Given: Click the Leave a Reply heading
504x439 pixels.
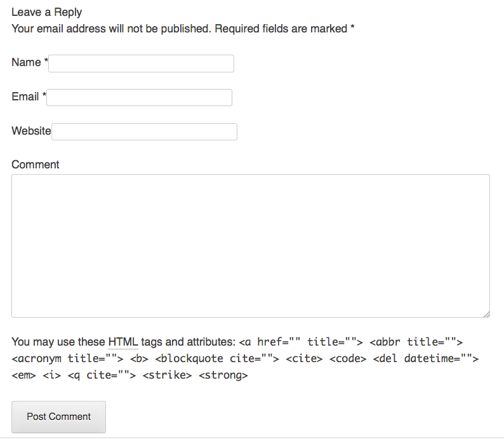Looking at the screenshot, I should 47,12.
